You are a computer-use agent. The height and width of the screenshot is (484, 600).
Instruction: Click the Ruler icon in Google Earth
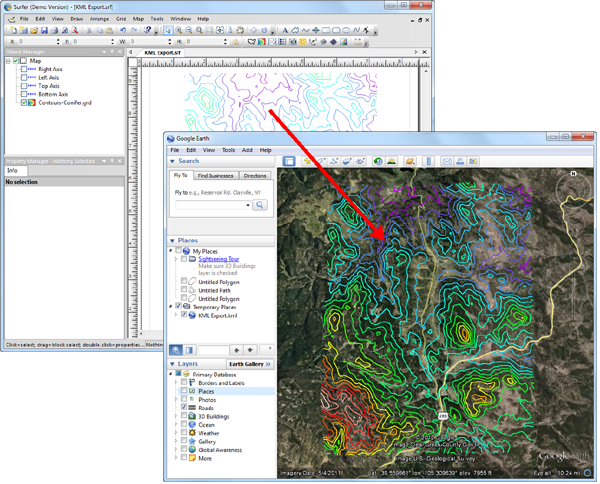pos(429,161)
